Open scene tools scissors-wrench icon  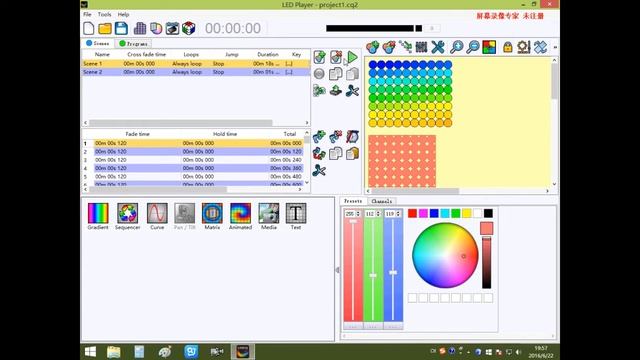click(x=352, y=90)
